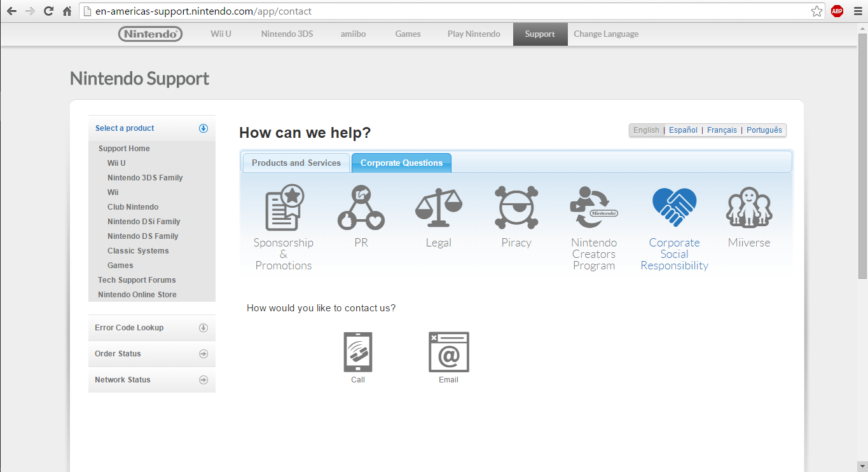Open the Wii sidebar link
The height and width of the screenshot is (472, 868).
pos(113,192)
